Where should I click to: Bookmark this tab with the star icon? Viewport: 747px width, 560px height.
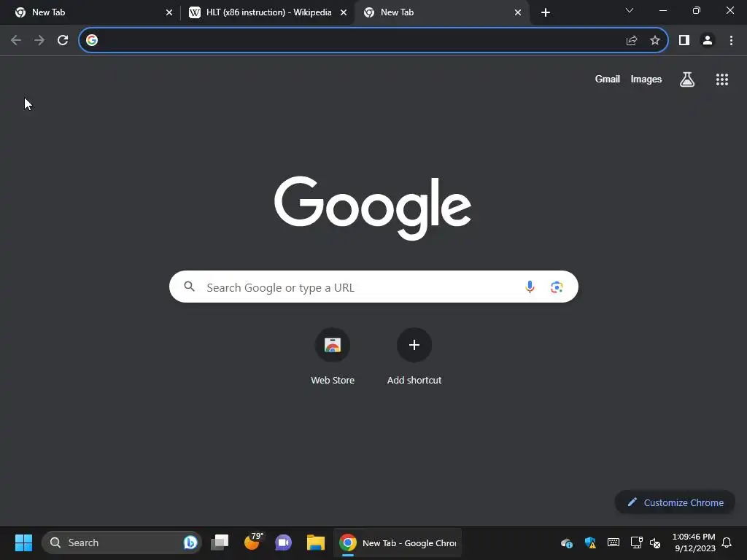655,41
